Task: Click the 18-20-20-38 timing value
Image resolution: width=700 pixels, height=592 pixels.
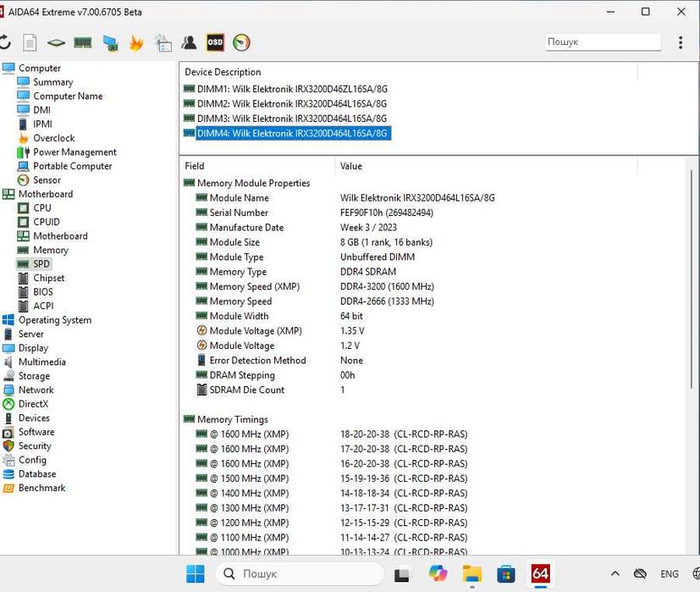Action: click(365, 434)
